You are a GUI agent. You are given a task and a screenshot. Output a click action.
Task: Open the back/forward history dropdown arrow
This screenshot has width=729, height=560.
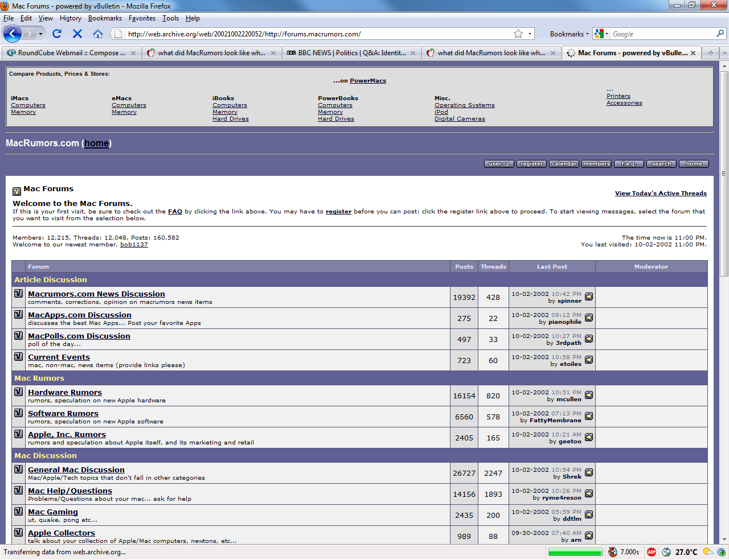coord(40,34)
